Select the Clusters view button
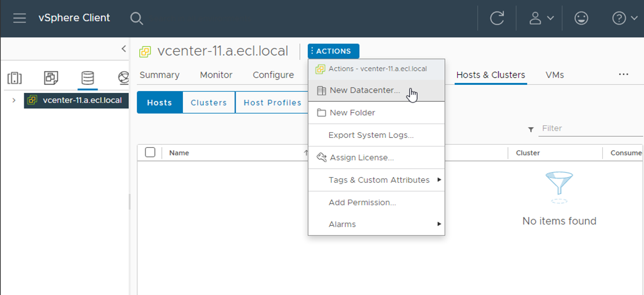The width and height of the screenshot is (644, 295). pos(209,102)
